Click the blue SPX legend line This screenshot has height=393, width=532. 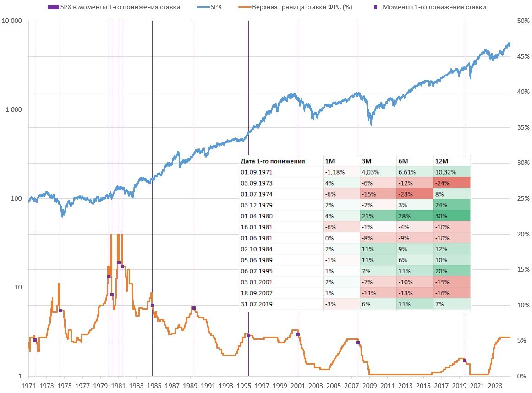click(203, 7)
